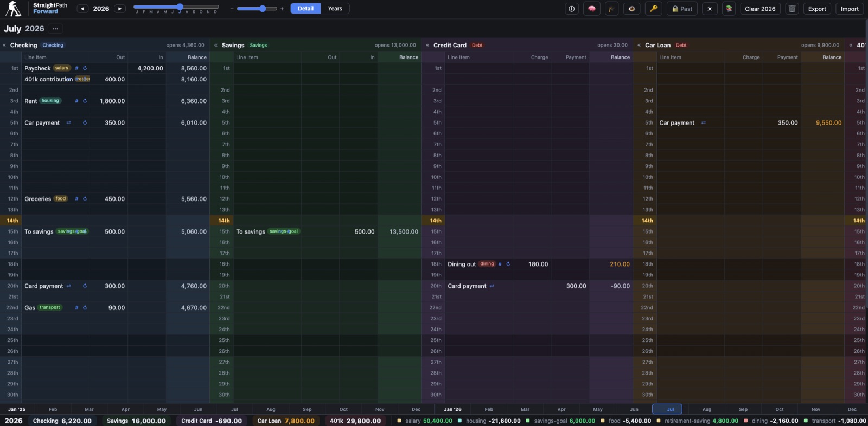Click the recurring icon on Groceries row
The image size is (868, 426).
[85, 199]
